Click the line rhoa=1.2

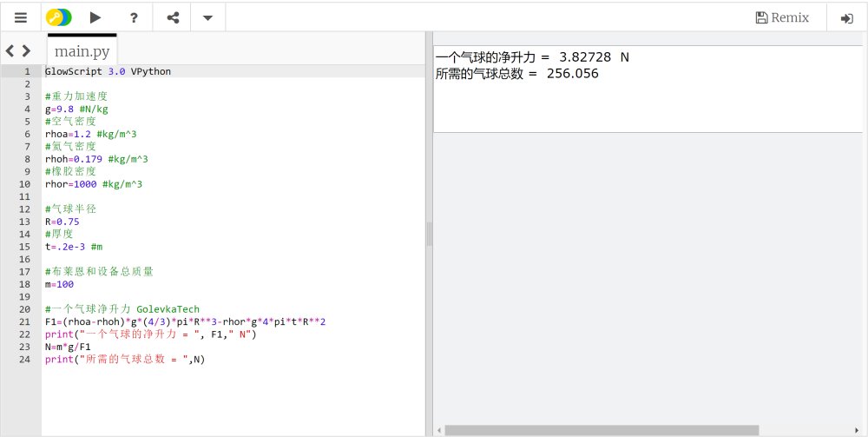click(x=91, y=134)
